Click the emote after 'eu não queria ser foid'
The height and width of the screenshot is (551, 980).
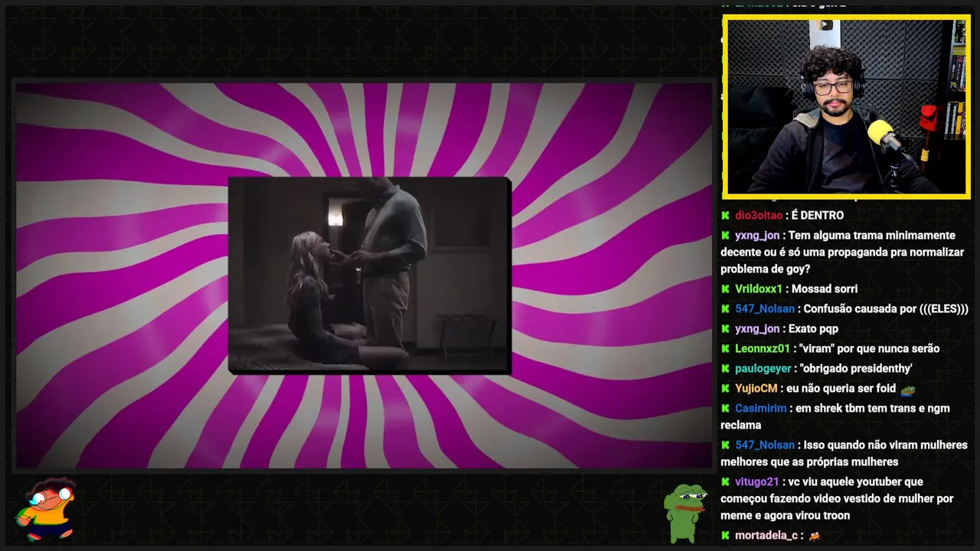[907, 390]
